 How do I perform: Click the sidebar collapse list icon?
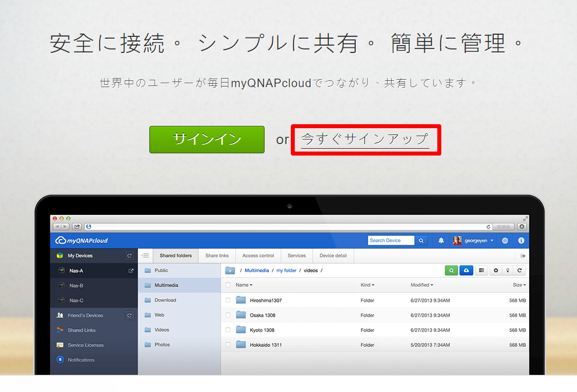click(x=145, y=256)
